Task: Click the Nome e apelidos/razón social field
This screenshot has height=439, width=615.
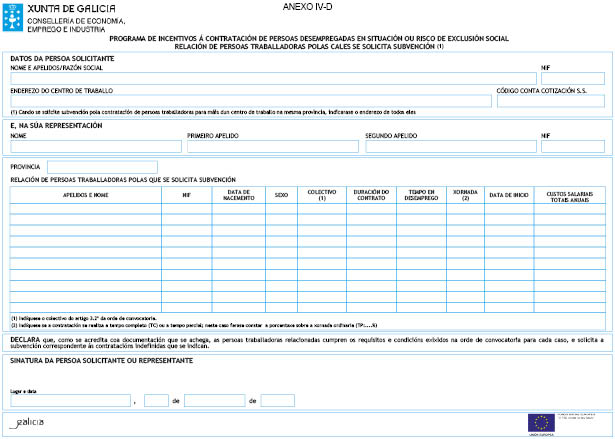Action: [272, 78]
